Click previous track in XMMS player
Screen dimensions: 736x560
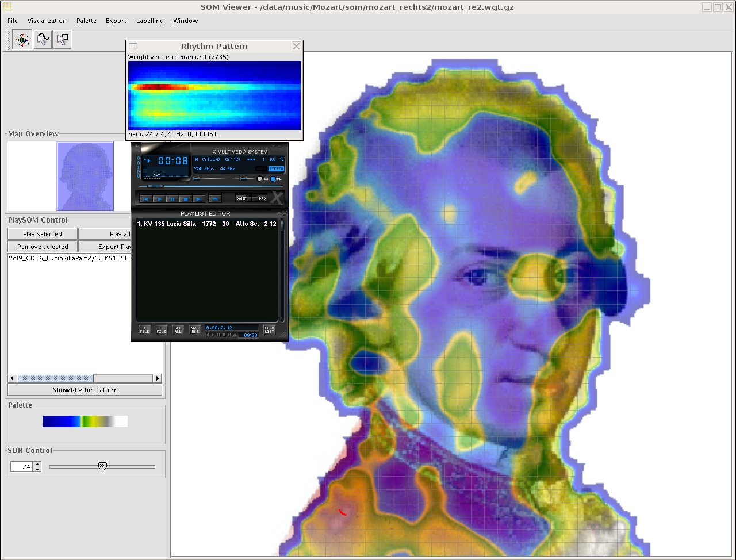145,199
